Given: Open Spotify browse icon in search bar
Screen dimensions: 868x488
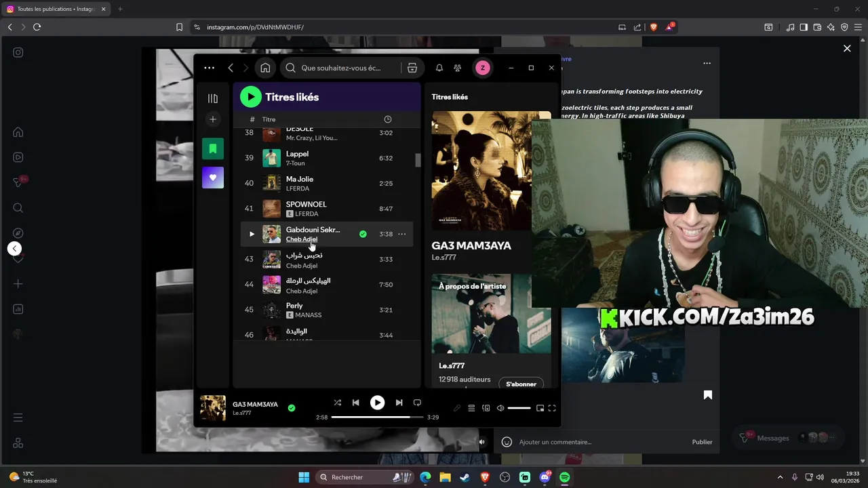Looking at the screenshot, I should 412,68.
